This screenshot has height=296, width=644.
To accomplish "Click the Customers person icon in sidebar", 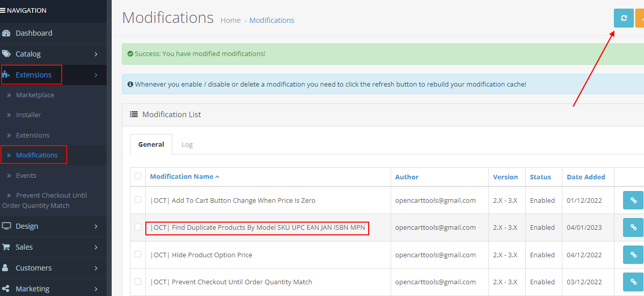I will 7,267.
